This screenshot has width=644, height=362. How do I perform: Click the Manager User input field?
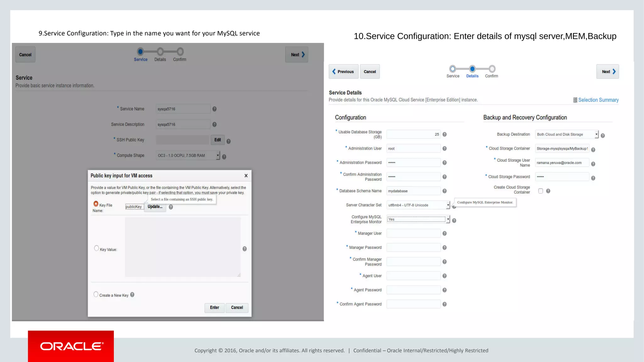[414, 233]
